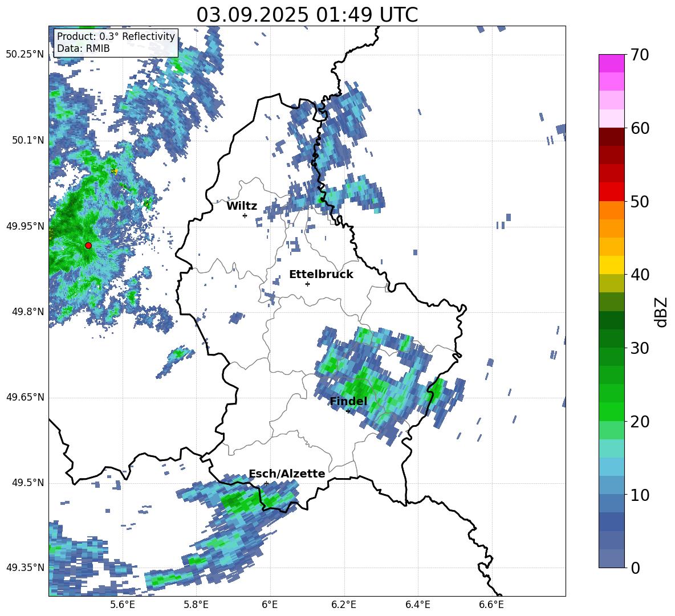This screenshot has height=616, width=675.
Task: Click the 49.35°N latitude label
Action: (x=25, y=568)
